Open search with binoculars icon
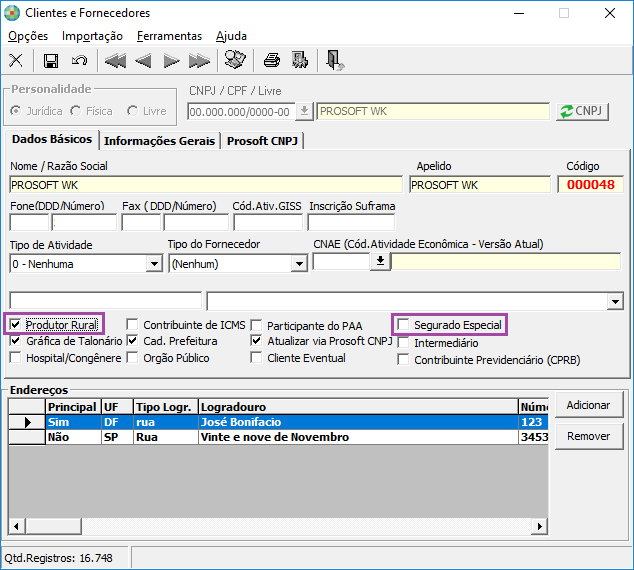Image resolution: width=634 pixels, height=570 pixels. (235, 60)
